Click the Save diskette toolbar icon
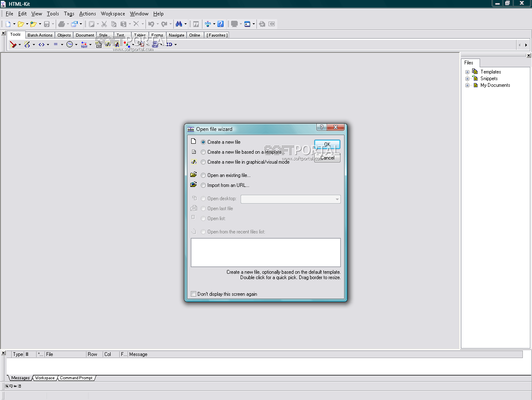This screenshot has height=400, width=532. [x=47, y=24]
